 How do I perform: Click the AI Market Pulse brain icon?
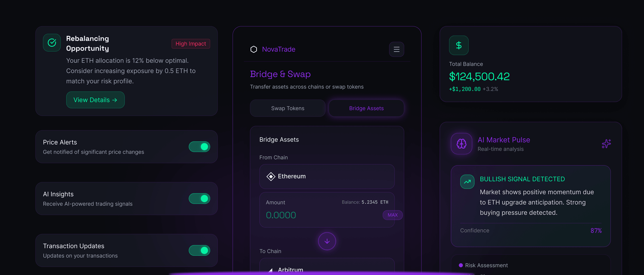pos(462,144)
